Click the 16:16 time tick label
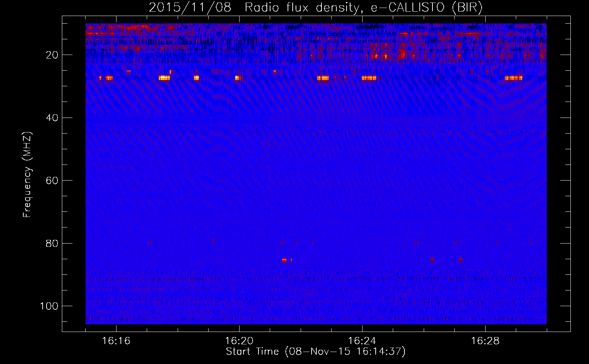Screen dimensions: 589x364 click(116, 341)
